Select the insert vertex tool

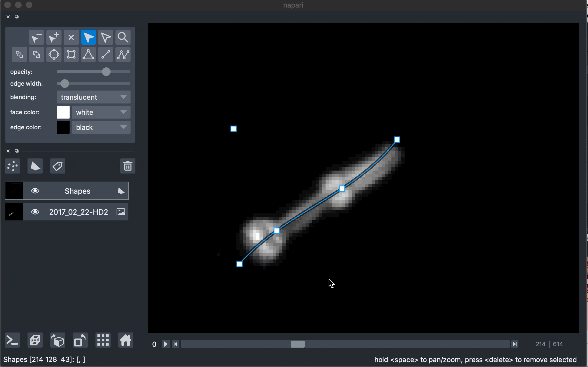pos(54,37)
